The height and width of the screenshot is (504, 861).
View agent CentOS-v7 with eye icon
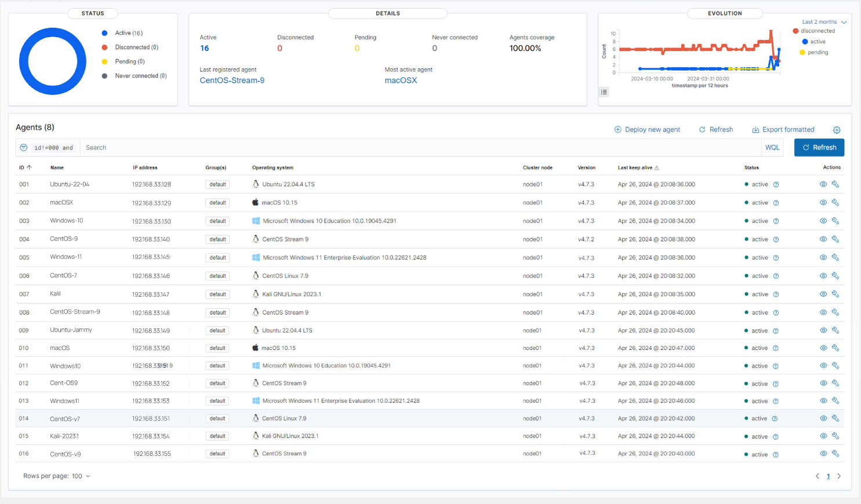tap(823, 418)
